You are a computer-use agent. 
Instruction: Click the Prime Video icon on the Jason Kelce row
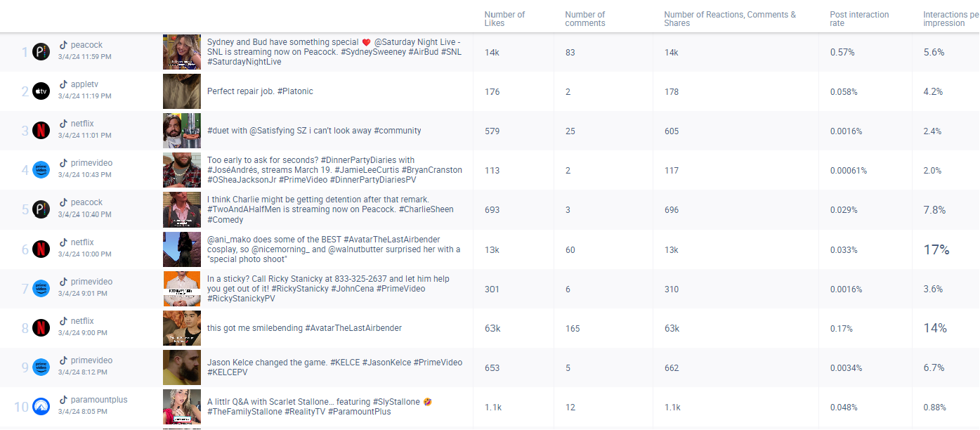(41, 367)
